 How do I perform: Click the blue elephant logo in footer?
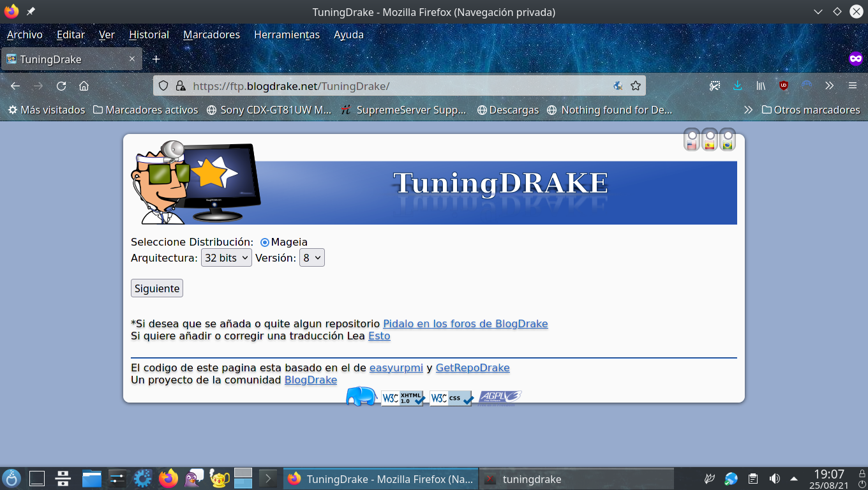pos(361,396)
